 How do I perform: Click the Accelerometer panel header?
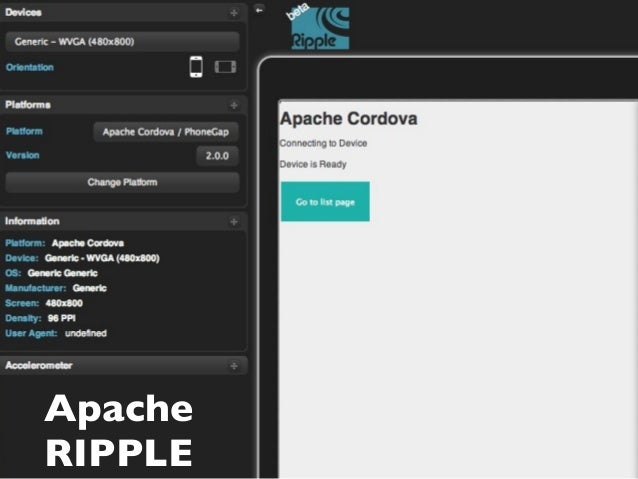tap(123, 365)
